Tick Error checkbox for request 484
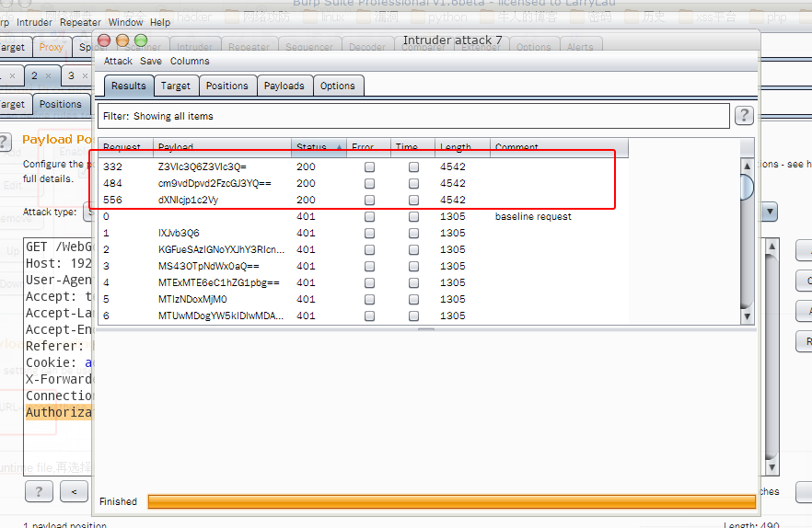This screenshot has width=812, height=528. [369, 183]
